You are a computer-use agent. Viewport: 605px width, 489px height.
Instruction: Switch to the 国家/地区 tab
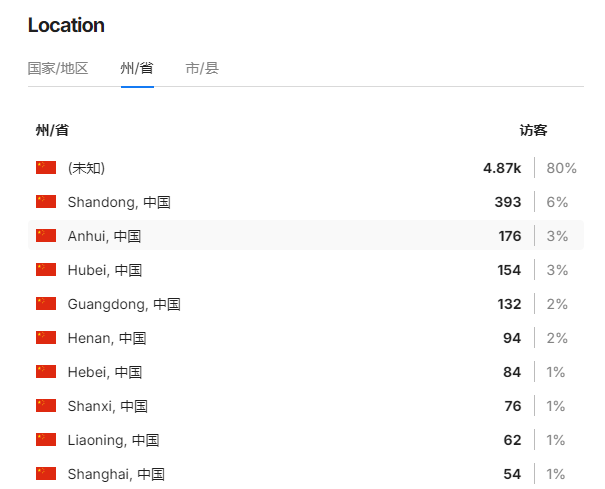[58, 68]
